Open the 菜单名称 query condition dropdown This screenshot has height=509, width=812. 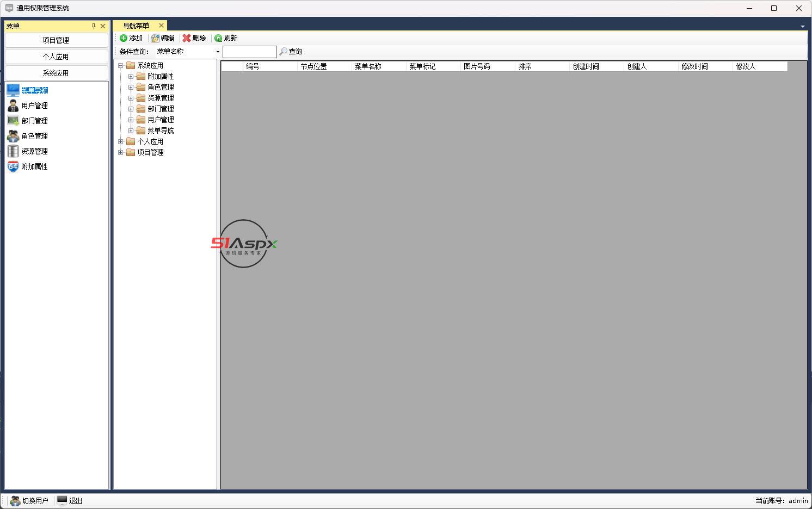(218, 52)
